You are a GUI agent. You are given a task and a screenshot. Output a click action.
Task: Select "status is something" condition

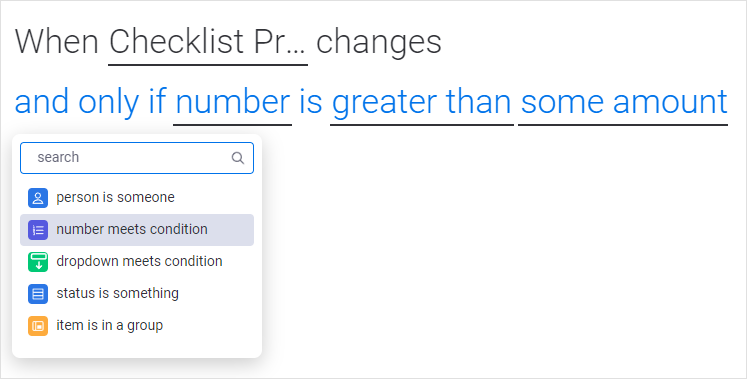pos(137,294)
